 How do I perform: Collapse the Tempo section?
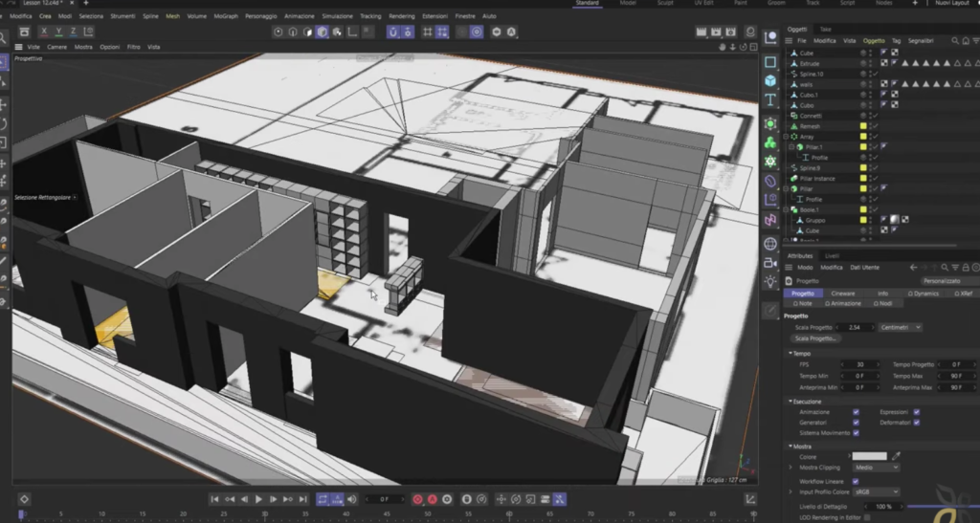[x=790, y=353]
